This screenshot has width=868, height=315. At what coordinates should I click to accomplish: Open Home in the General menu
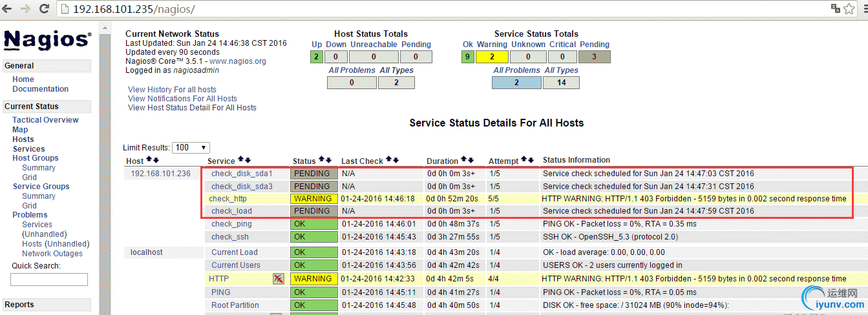tap(23, 79)
